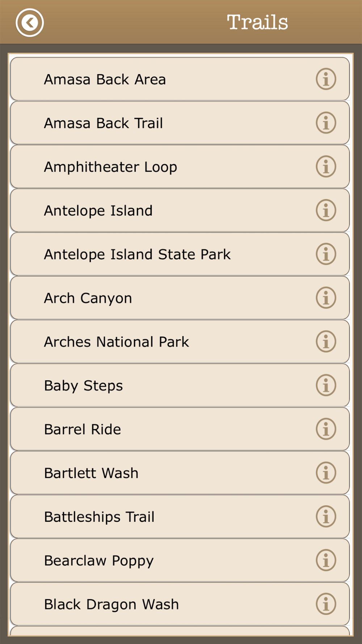Viewport: 362px width, 644px height.
Task: Tap the partially visible bottom list row
Action: point(180,631)
